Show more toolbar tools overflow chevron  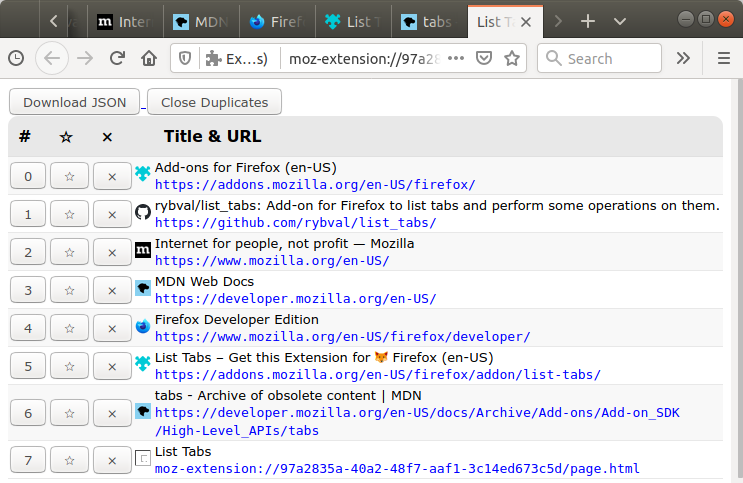[683, 58]
